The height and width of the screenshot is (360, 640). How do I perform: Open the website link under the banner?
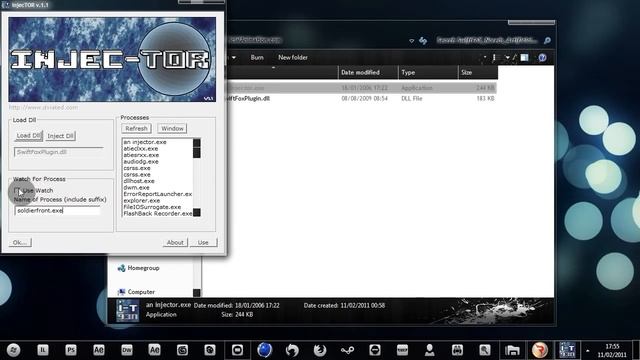pyautogui.click(x=43, y=107)
